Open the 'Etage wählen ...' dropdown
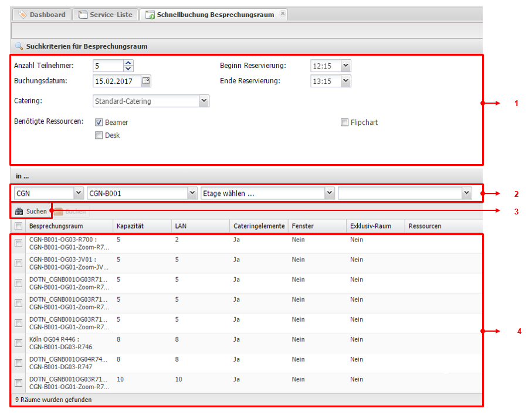This screenshot has width=532, height=419. [330, 193]
